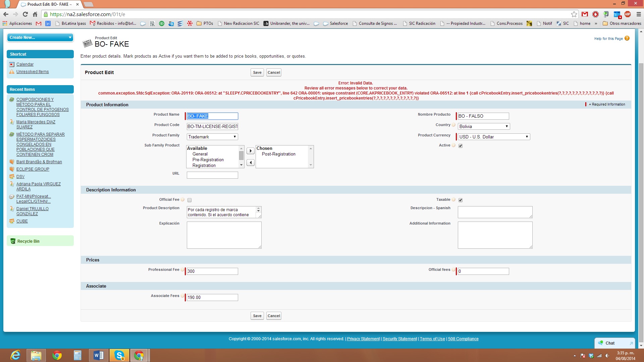Screen dimensions: 644x362
Task: Select the Product Edit BO- FAKE browser tab
Action: coord(49,4)
